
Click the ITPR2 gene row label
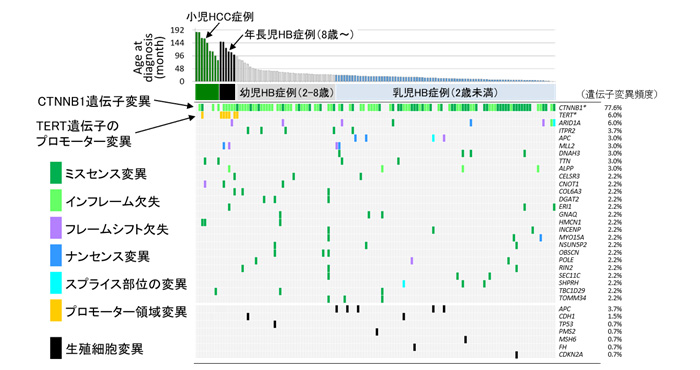[567, 130]
